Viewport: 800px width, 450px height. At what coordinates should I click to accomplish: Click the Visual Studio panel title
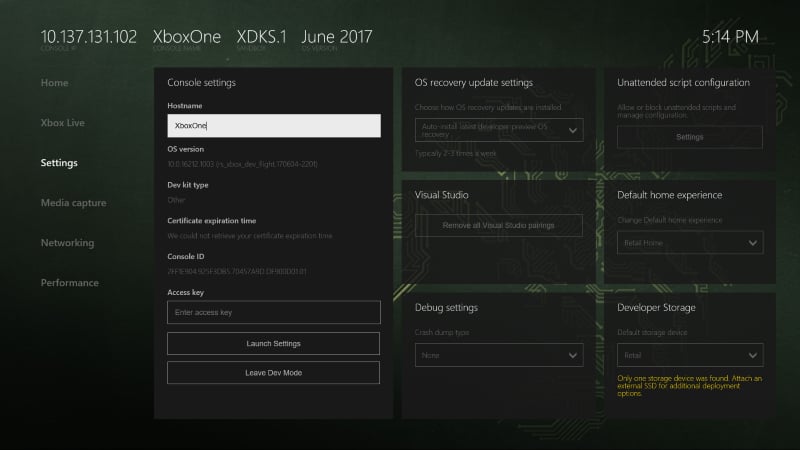pyautogui.click(x=441, y=195)
